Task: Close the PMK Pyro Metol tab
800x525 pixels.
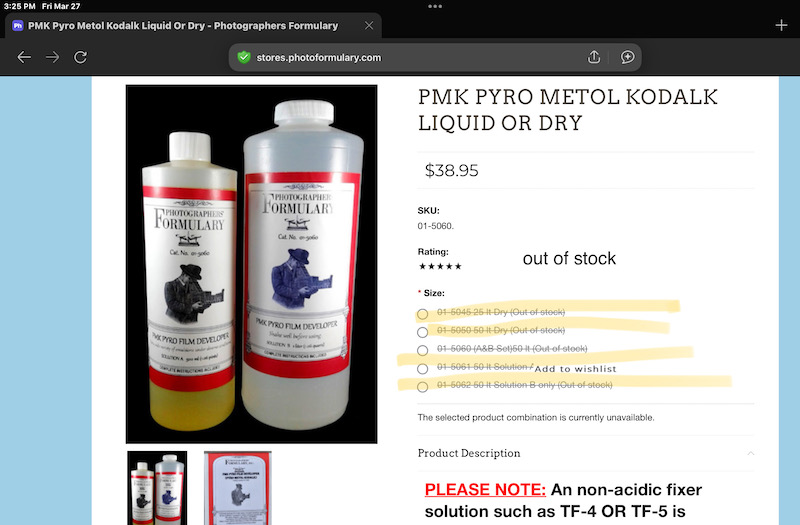Action: 369,26
